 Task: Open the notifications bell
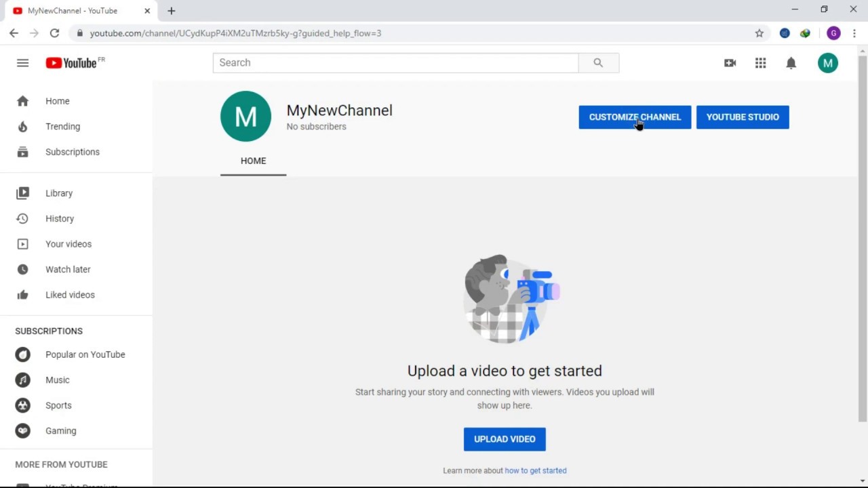pos(791,63)
